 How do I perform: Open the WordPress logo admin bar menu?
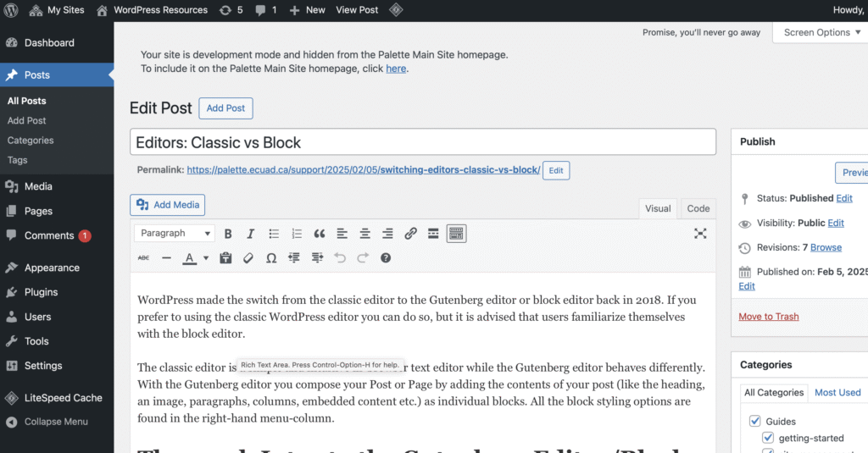pyautogui.click(x=11, y=10)
